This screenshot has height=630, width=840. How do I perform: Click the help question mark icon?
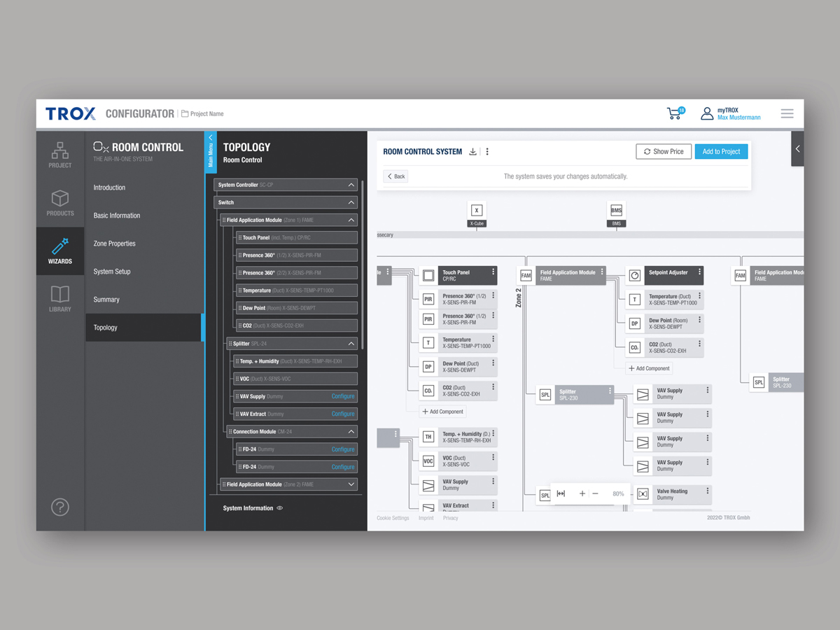[60, 507]
